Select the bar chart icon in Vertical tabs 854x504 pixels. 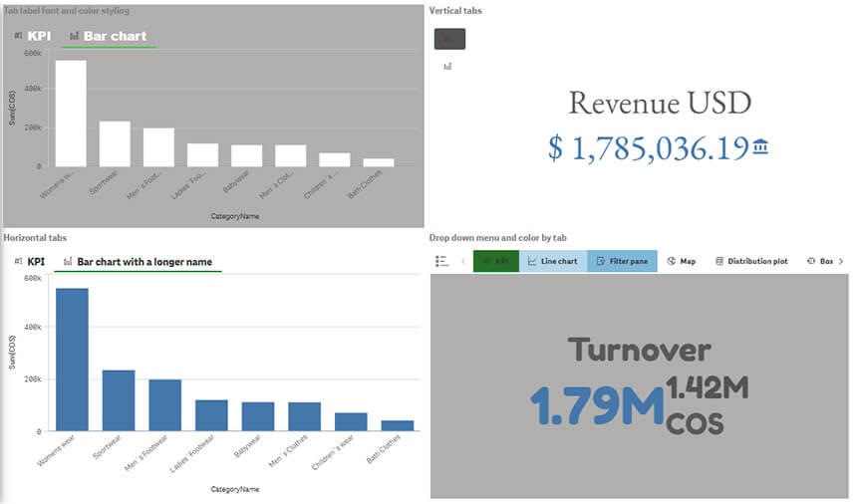point(447,67)
